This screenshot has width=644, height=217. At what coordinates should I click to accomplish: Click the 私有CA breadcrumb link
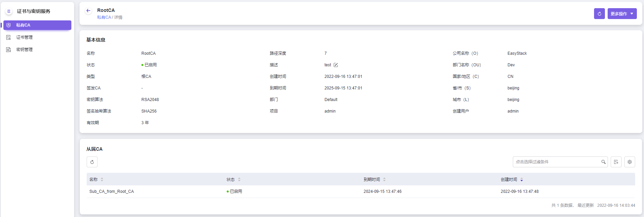(104, 17)
